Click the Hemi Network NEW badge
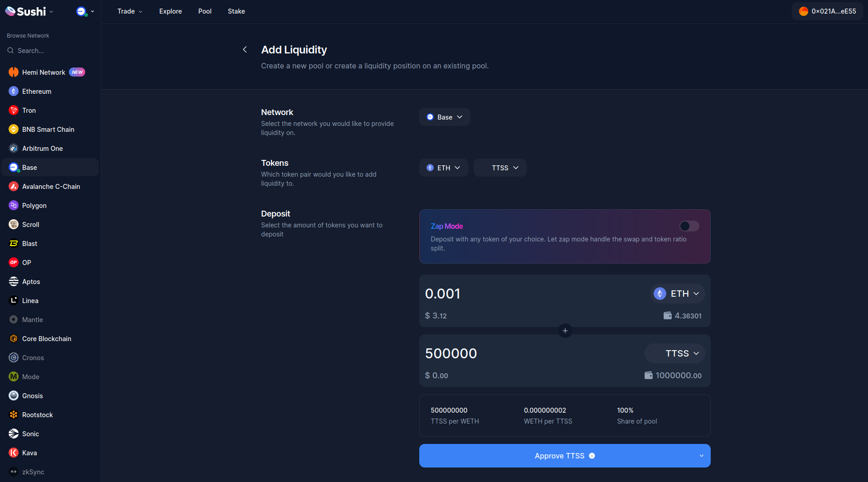 (x=77, y=72)
